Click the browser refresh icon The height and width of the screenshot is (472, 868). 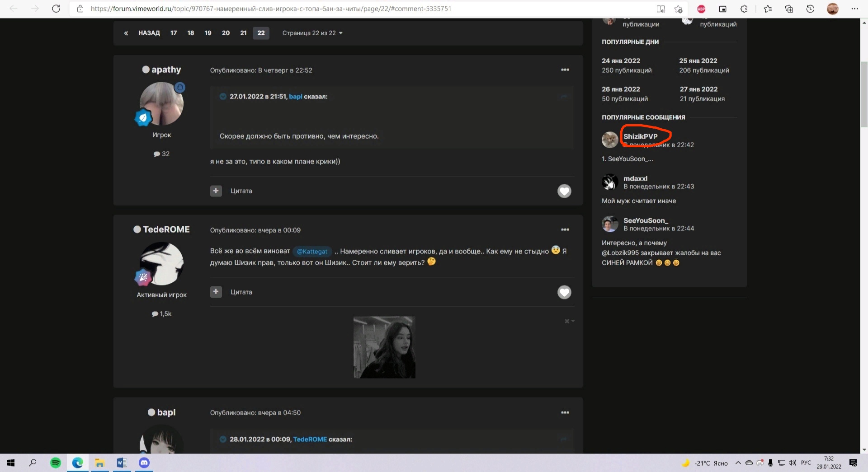point(56,9)
